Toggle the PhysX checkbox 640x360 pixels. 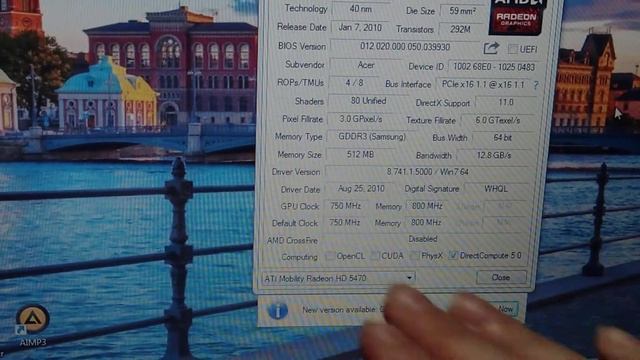[414, 256]
